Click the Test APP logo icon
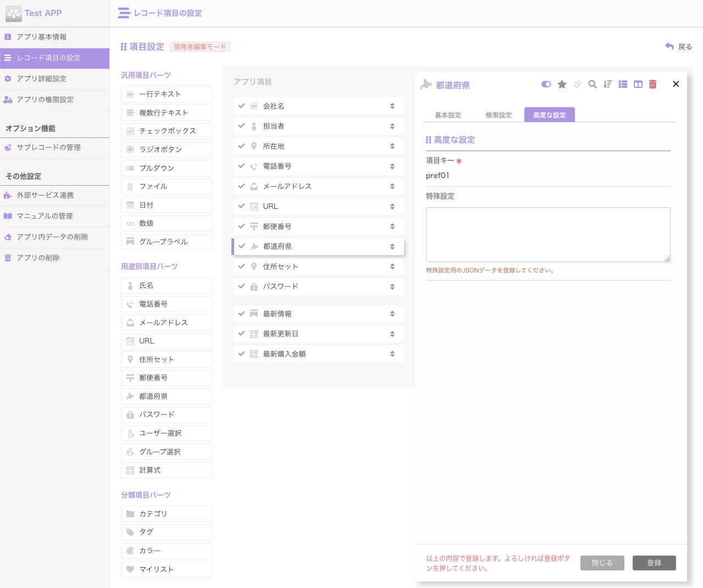The width and height of the screenshot is (703, 588). pyautogui.click(x=13, y=13)
